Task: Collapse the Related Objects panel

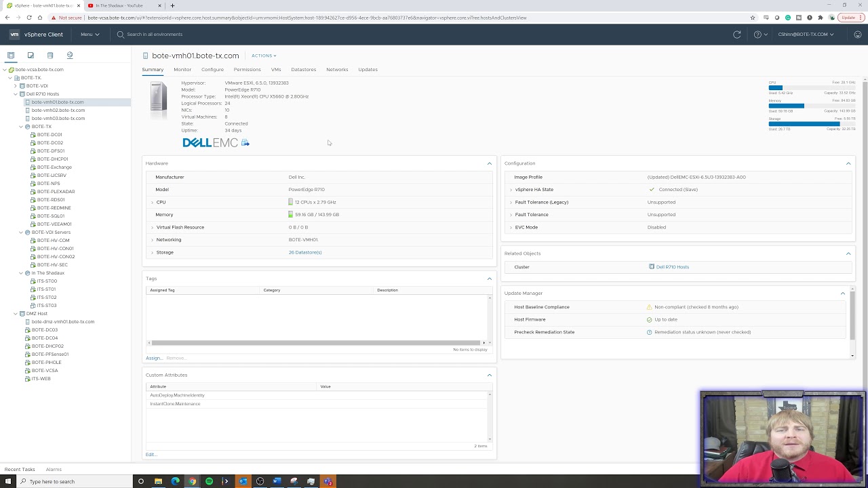Action: (x=848, y=253)
